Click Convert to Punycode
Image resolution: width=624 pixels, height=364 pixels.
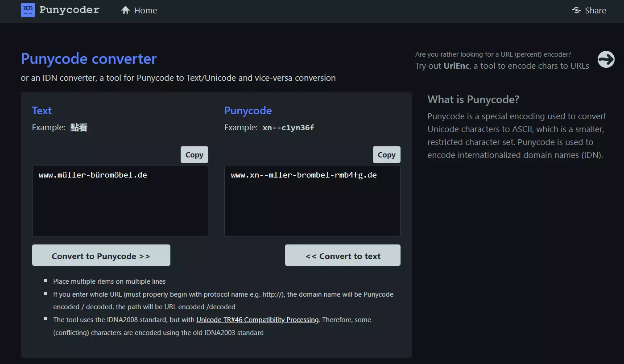[x=101, y=255]
